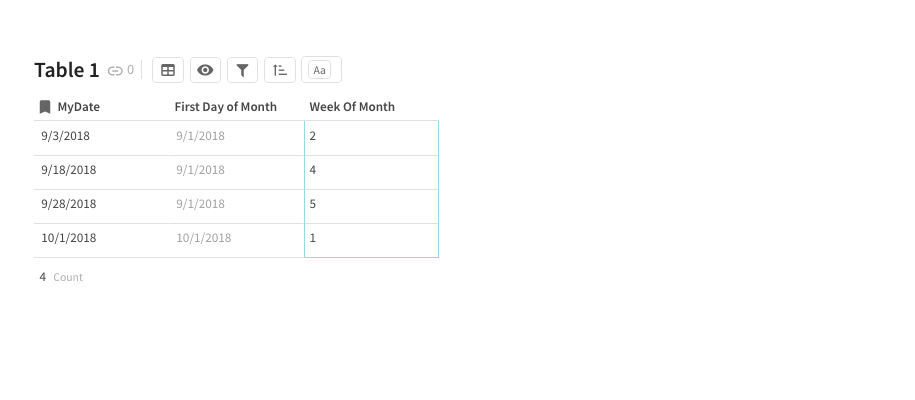Image resolution: width=915 pixels, height=400 pixels.
Task: Select the Table 1 title
Action: coord(67,70)
